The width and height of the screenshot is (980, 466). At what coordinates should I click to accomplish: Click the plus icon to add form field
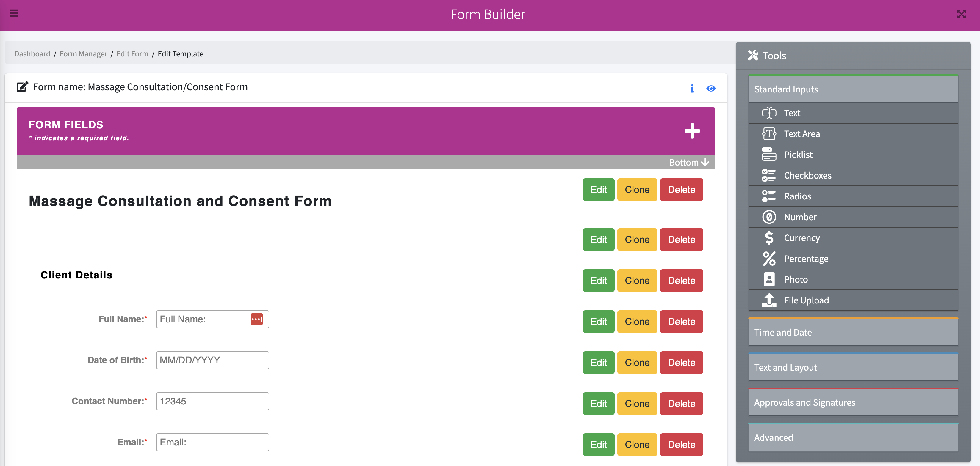pos(692,131)
